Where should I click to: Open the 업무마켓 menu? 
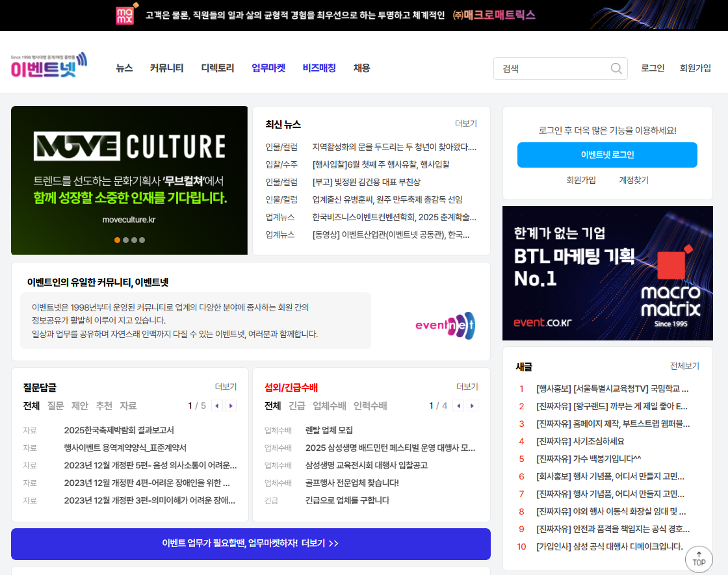point(268,68)
